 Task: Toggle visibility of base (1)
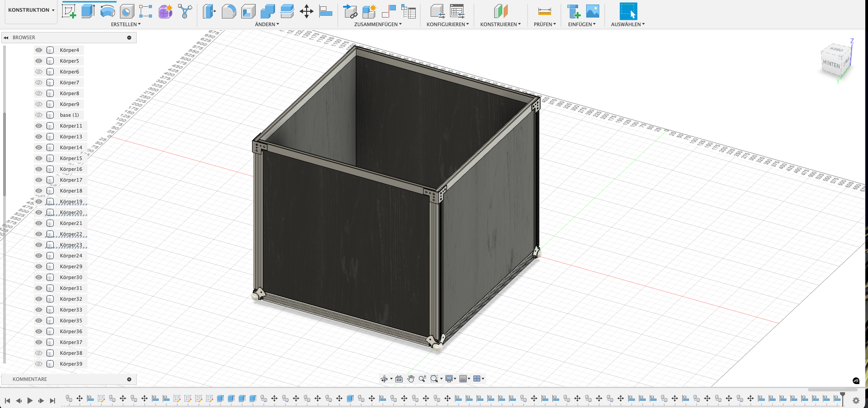click(39, 115)
